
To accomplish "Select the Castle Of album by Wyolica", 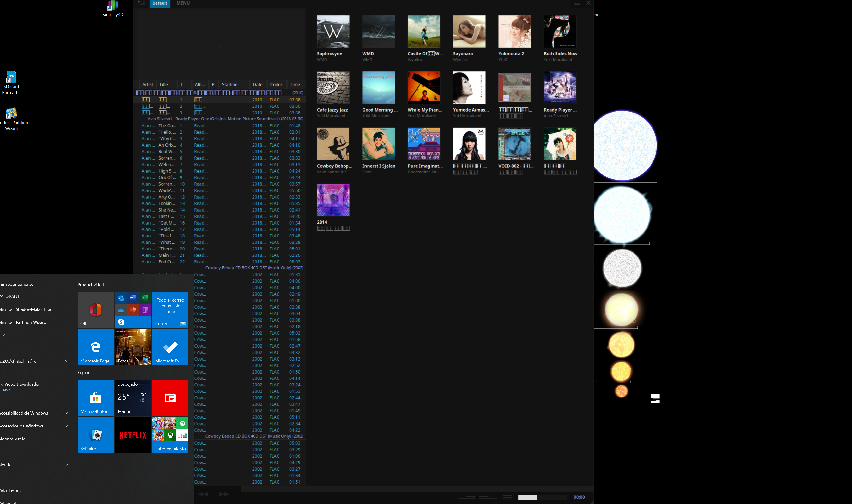I will [424, 31].
